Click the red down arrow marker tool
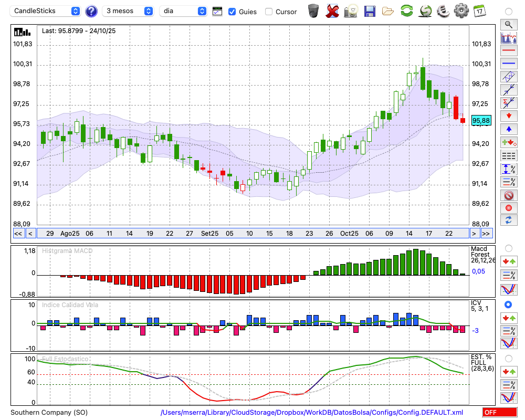 [x=508, y=115]
